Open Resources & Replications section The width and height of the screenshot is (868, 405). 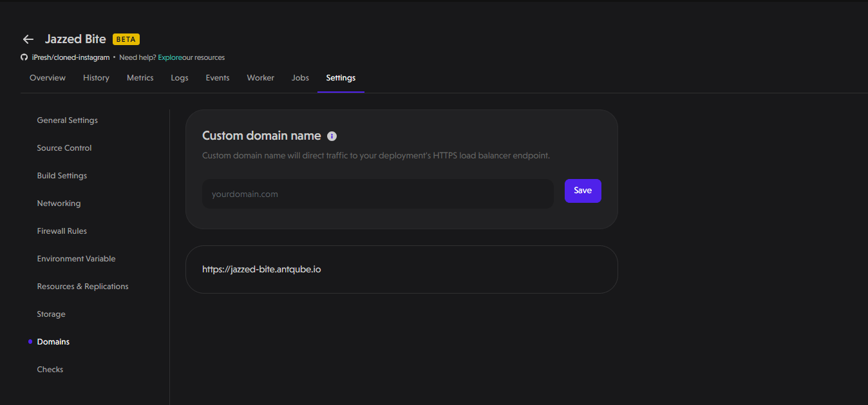[82, 287]
